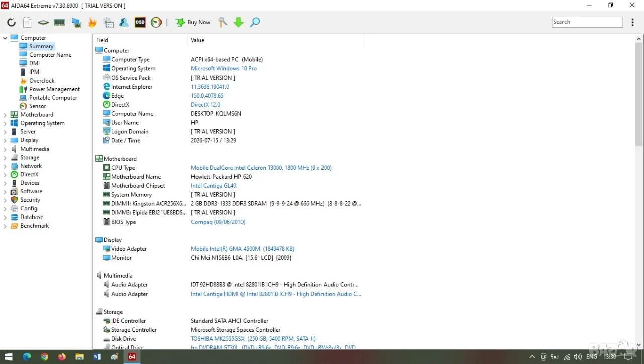Open the toolbar overflow options menu
Screen dimensions: 644x364
coord(632,22)
